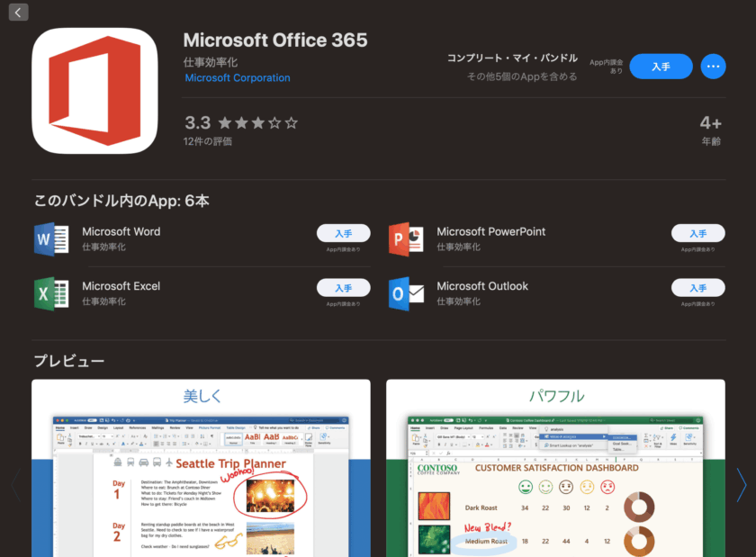Viewport: 756px width, 557px height.
Task: Click the Microsoft Outlook app icon
Action: pyautogui.click(x=406, y=293)
